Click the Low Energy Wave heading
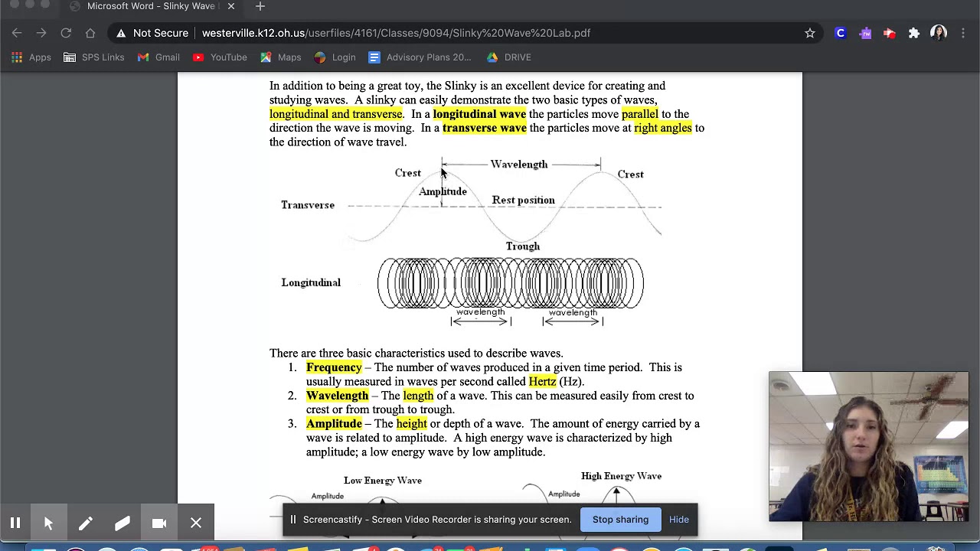 click(x=383, y=481)
